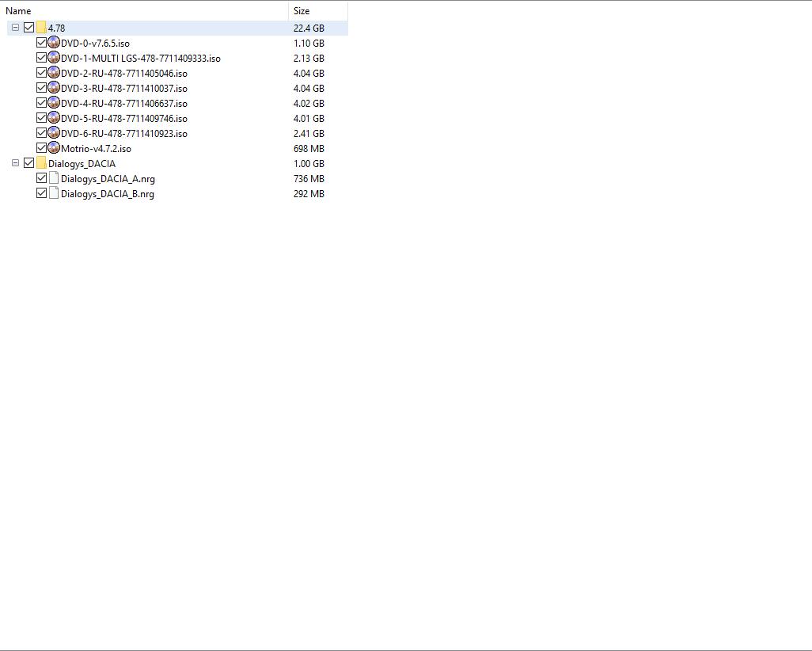This screenshot has height=651, width=812.
Task: Collapse the 4.78 folder tree
Action: pos(16,28)
